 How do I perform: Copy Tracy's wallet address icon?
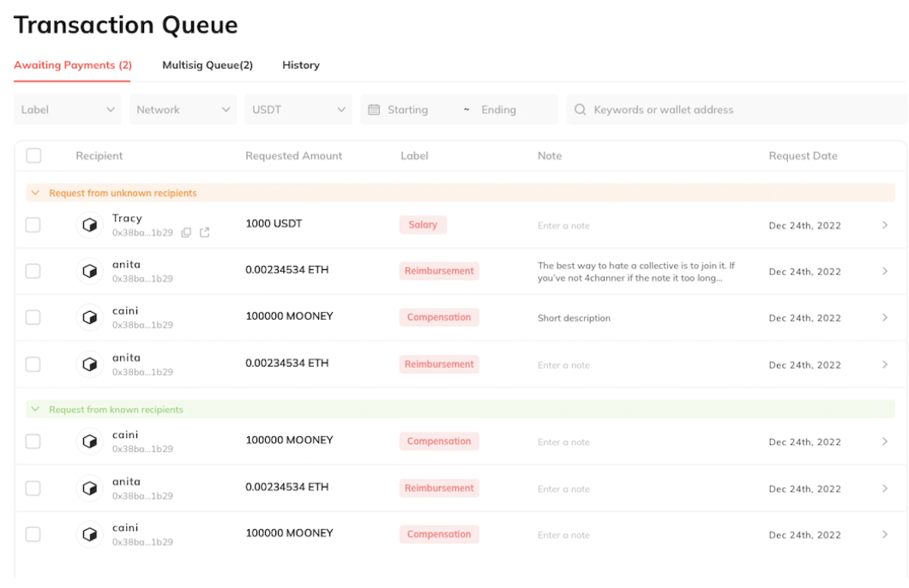[x=186, y=232]
